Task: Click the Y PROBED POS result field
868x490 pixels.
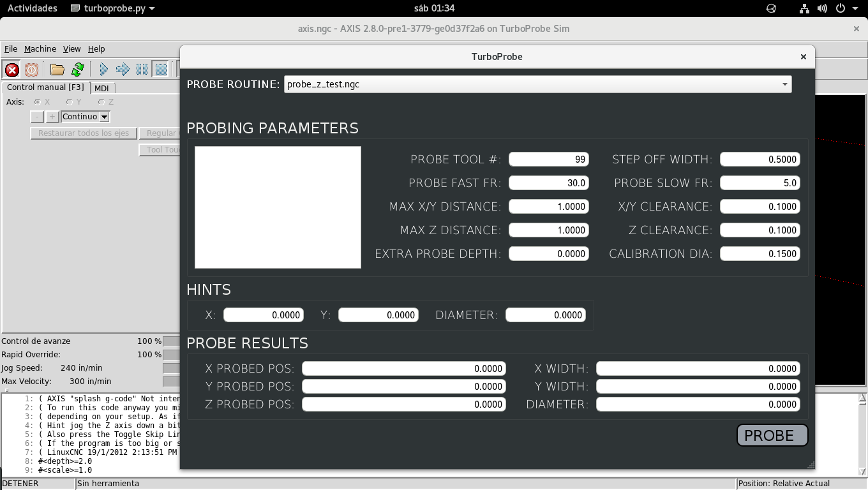Action: point(404,387)
